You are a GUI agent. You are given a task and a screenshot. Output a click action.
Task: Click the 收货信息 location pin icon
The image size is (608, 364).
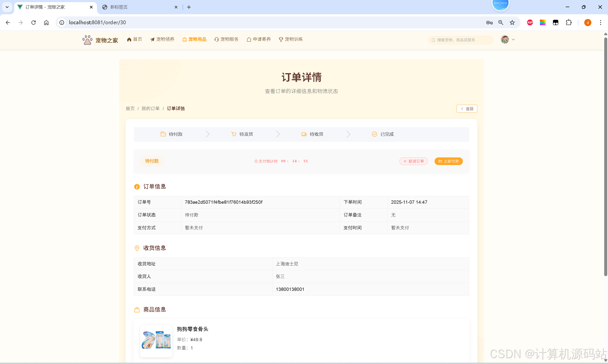(137, 248)
